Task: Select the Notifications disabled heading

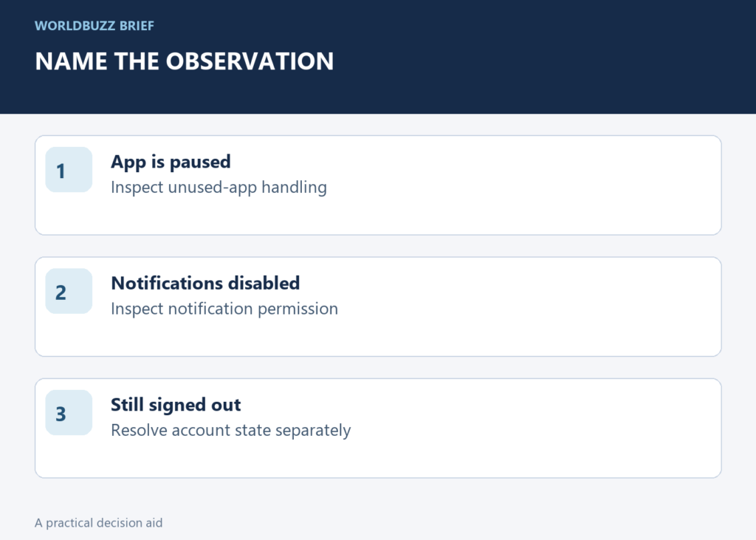Action: 205,283
